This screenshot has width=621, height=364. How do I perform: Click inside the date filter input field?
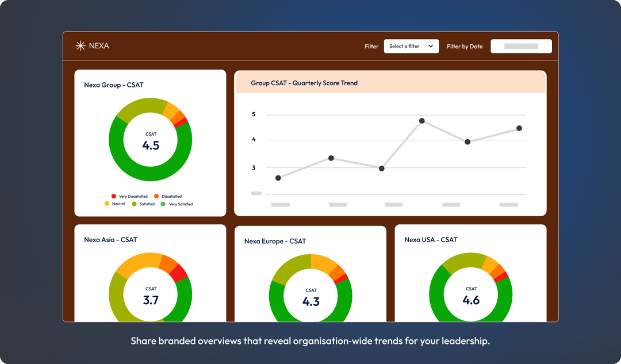coord(521,46)
